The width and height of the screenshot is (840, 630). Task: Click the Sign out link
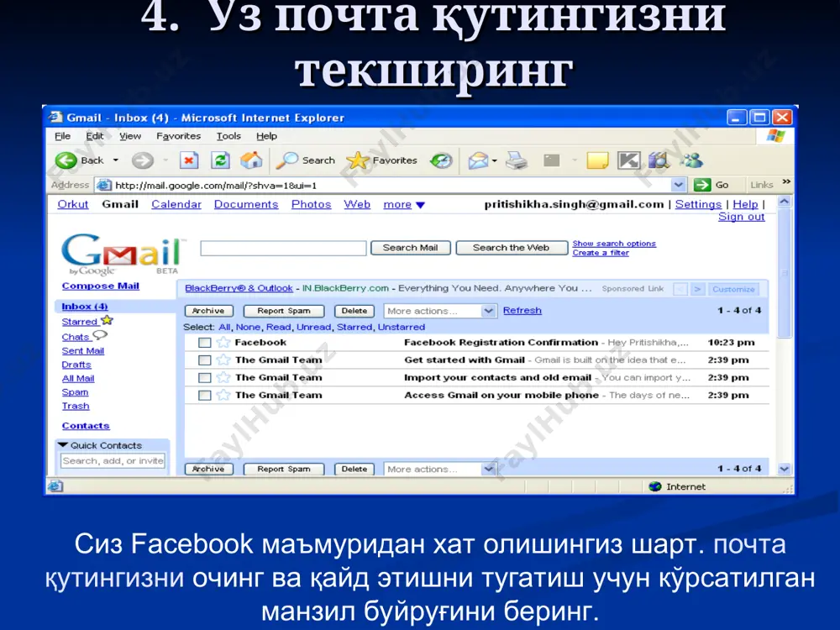[742, 217]
